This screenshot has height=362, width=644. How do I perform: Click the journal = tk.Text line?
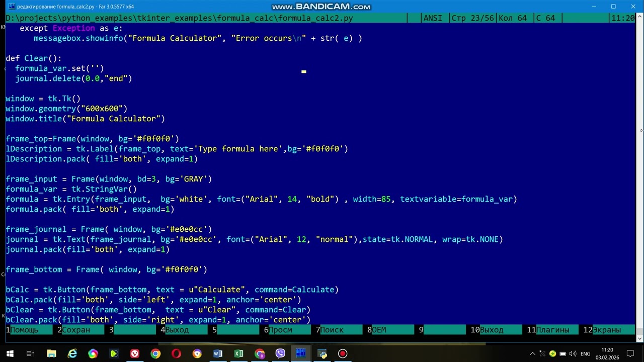254,239
